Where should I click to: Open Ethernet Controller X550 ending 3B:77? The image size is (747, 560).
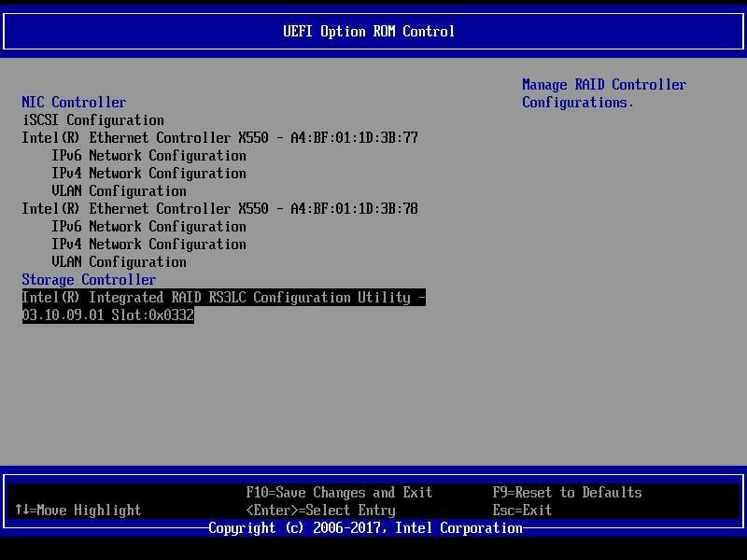pyautogui.click(x=219, y=137)
